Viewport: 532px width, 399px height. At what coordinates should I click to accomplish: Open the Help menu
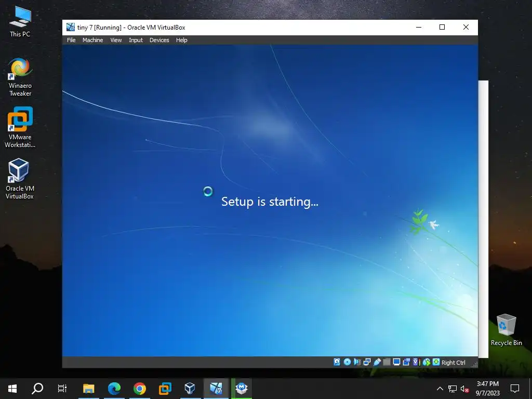tap(181, 40)
